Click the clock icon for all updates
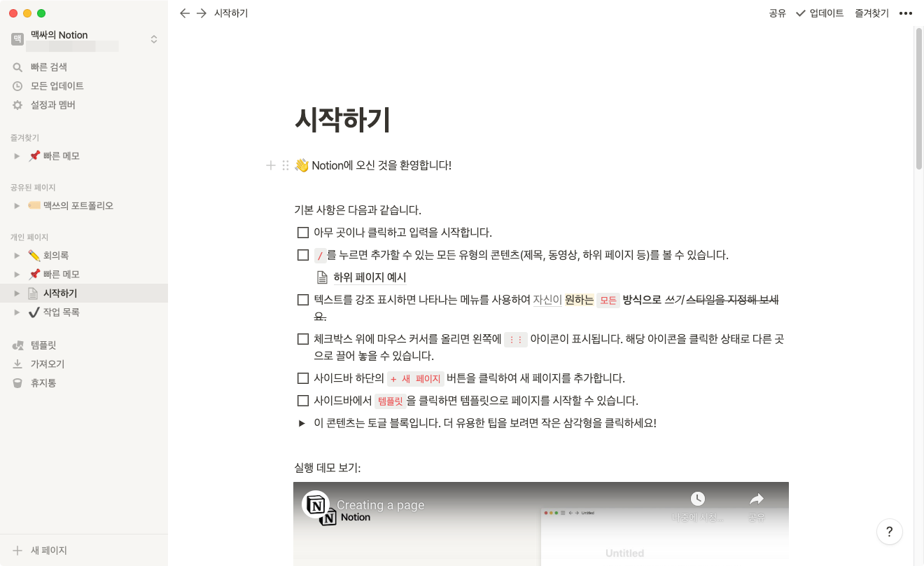 click(17, 86)
